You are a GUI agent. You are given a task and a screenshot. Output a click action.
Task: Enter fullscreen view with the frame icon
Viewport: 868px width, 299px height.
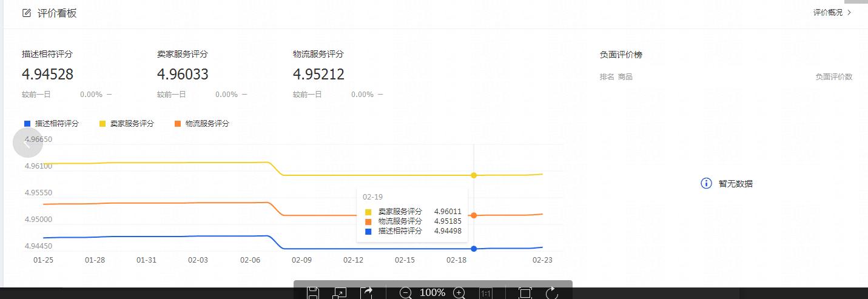[x=525, y=293]
